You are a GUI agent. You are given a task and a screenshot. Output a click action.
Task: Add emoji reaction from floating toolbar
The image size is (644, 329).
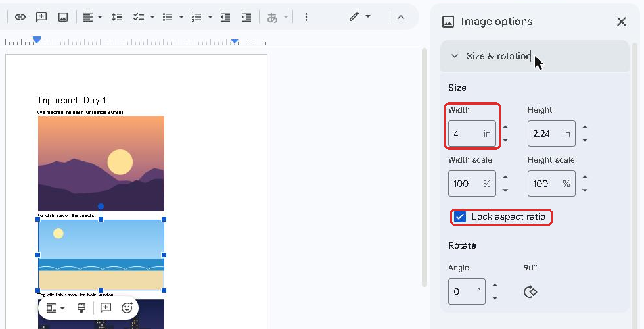[x=127, y=308]
